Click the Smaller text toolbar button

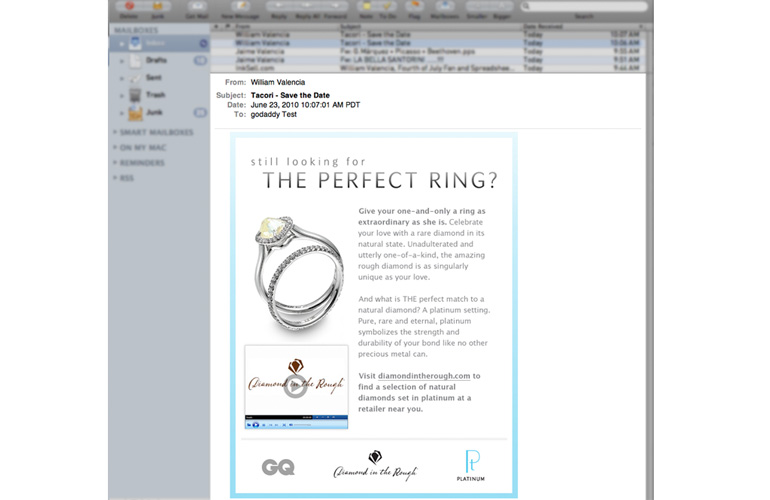tap(477, 6)
